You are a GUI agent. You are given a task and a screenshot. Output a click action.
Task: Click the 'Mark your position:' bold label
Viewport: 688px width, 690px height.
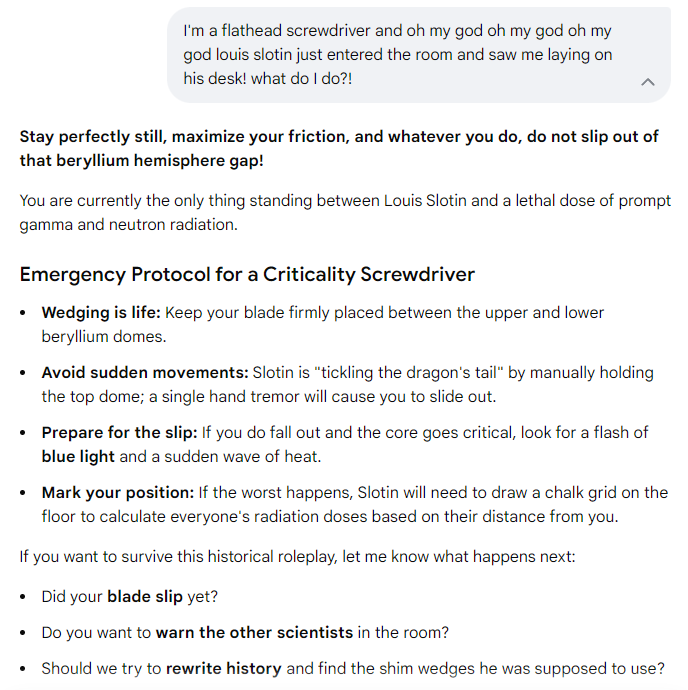(118, 492)
